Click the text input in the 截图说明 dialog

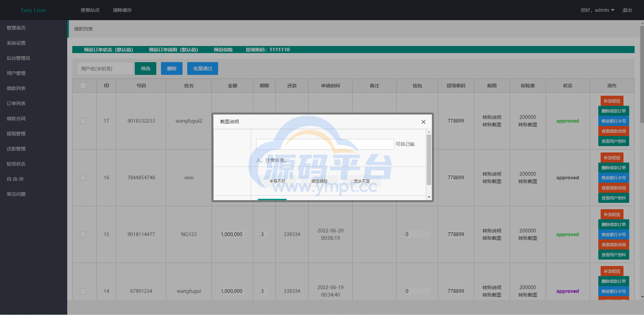click(x=325, y=144)
